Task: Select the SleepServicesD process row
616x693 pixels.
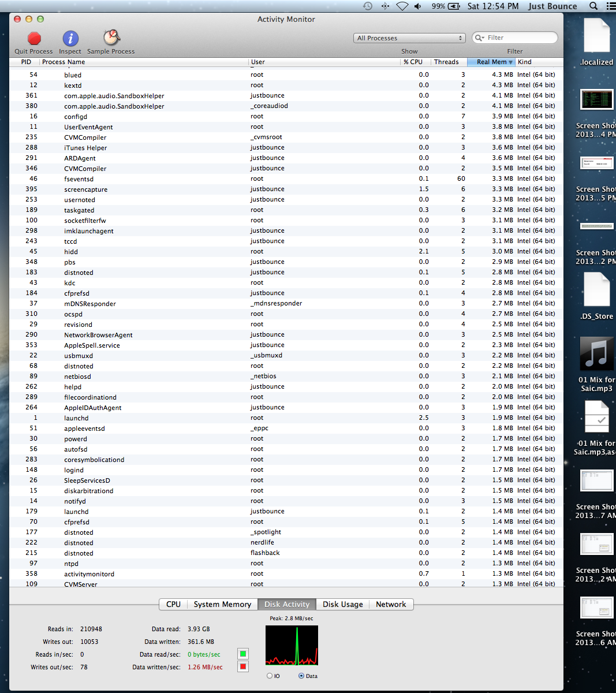Action: [286, 480]
